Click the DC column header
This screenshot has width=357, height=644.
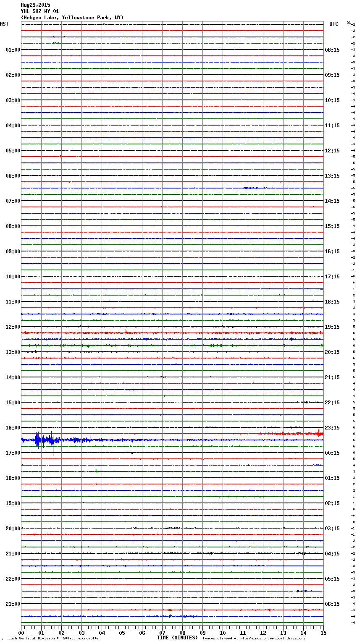[x=349, y=23]
